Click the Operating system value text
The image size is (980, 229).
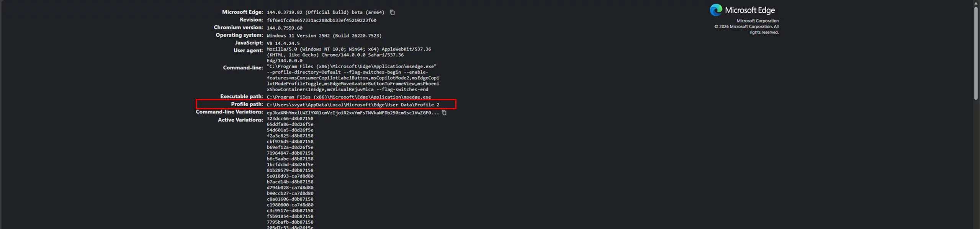click(324, 36)
